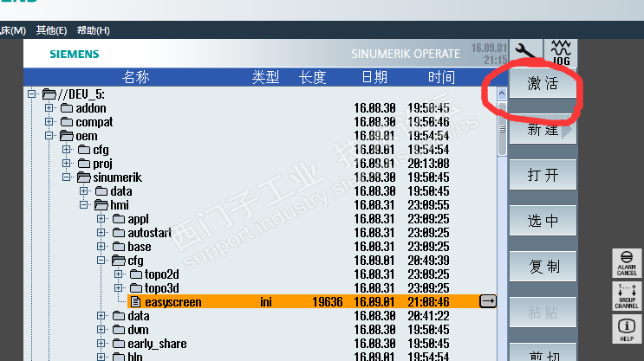Click the oem open folder icon
Viewport: 644px width, 361px height.
click(x=67, y=136)
